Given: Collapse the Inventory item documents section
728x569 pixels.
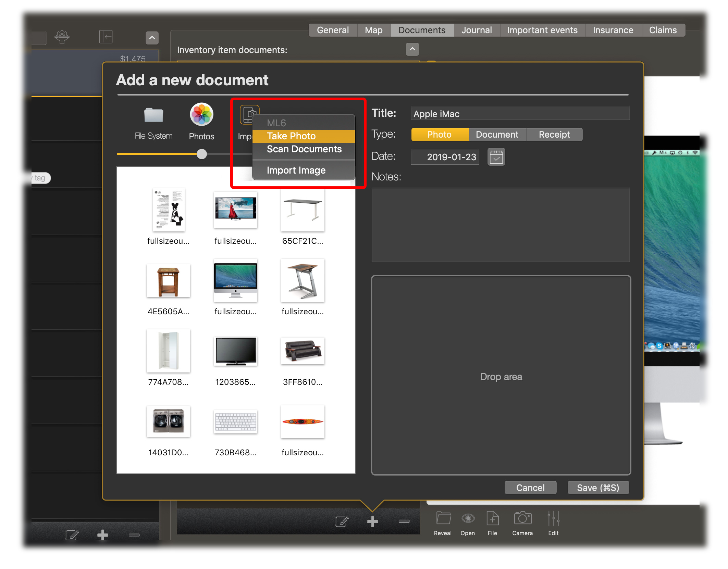Looking at the screenshot, I should 412,49.
